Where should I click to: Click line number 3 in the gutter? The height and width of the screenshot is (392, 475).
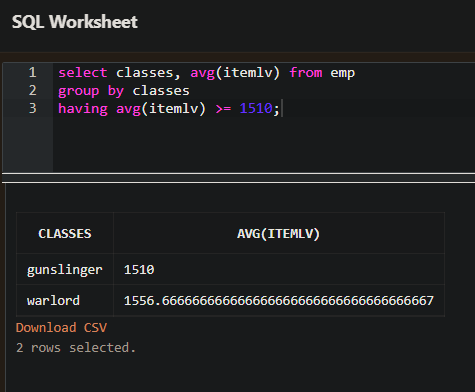pos(32,109)
